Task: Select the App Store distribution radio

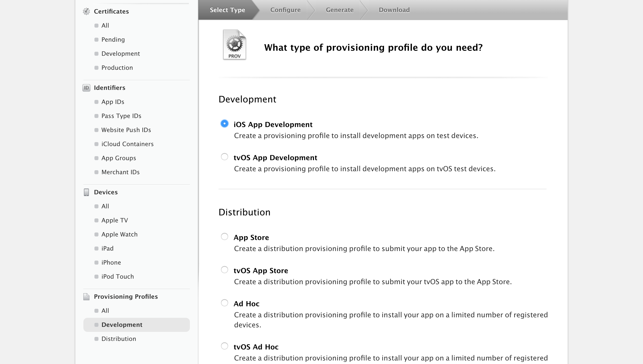Action: (224, 236)
